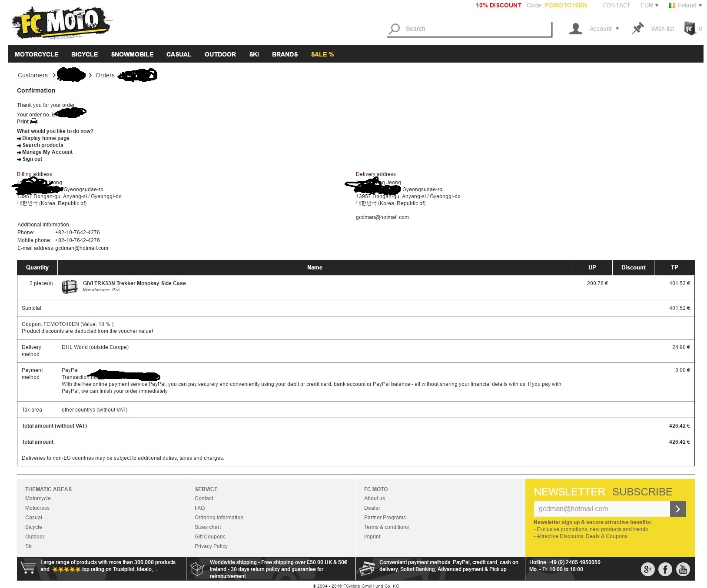Image resolution: width=707 pixels, height=588 pixels.
Task: Click the FC Moto logo
Action: [62, 23]
